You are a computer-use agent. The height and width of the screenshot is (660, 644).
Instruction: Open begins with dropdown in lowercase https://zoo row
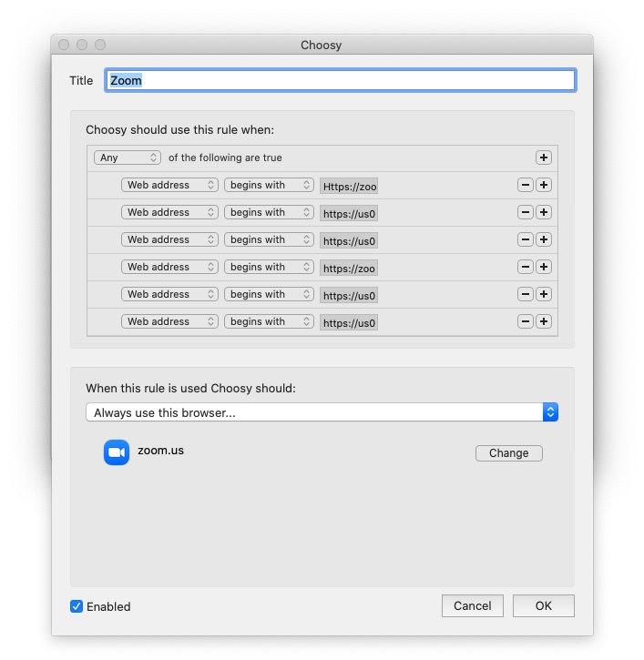click(269, 267)
